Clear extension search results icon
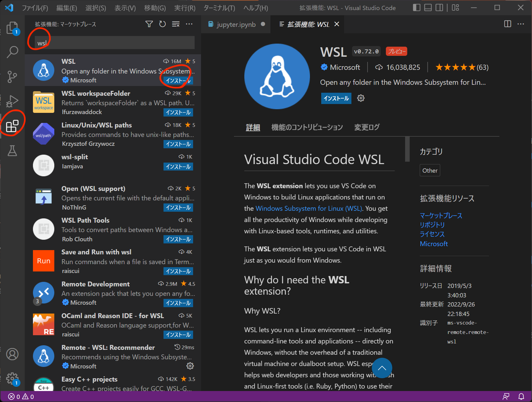The height and width of the screenshot is (402, 532). [176, 24]
